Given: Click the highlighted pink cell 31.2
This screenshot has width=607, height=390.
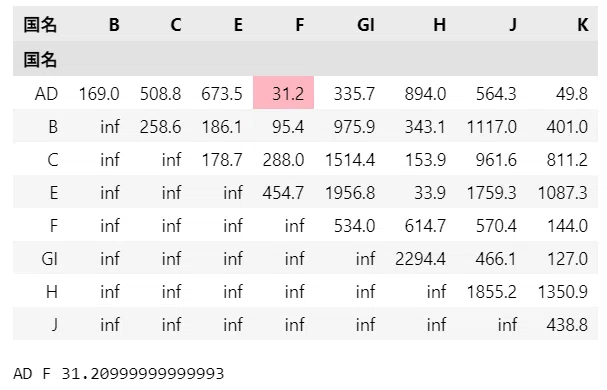Looking at the screenshot, I should [283, 93].
